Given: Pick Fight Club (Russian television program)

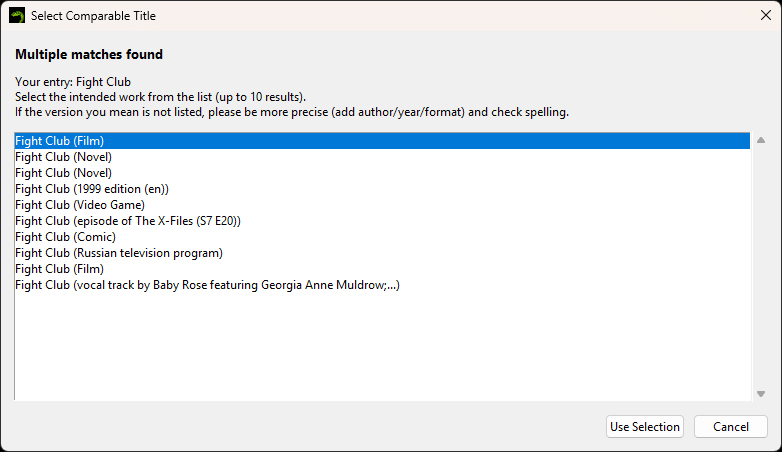Looking at the screenshot, I should tap(119, 253).
